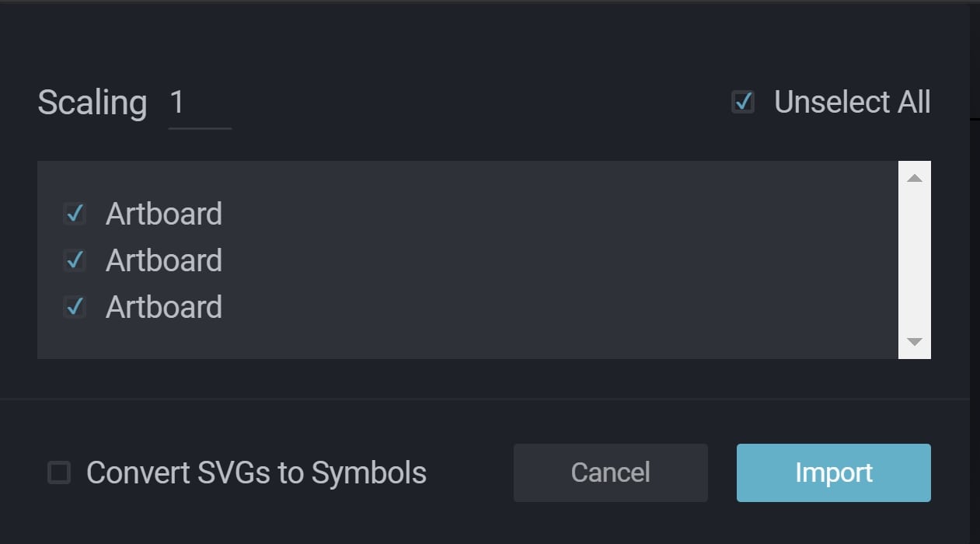
Task: Enable Convert SVGs to Symbols checkbox
Action: click(59, 473)
